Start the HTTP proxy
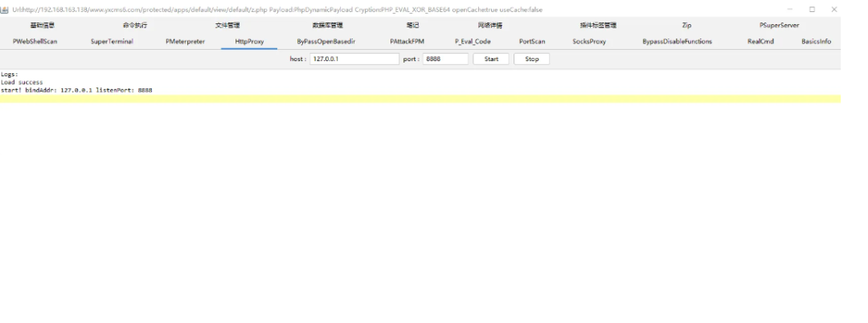 coord(491,59)
